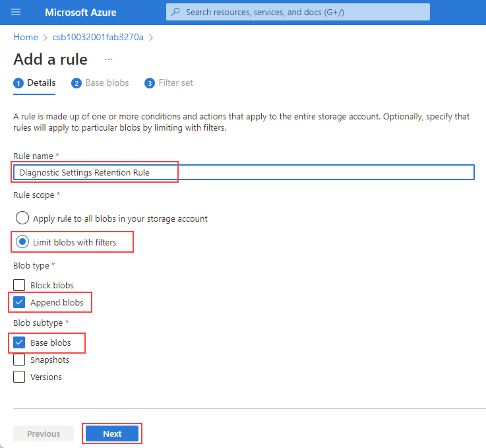
Task: Open the Details tab
Action: pyautogui.click(x=41, y=83)
